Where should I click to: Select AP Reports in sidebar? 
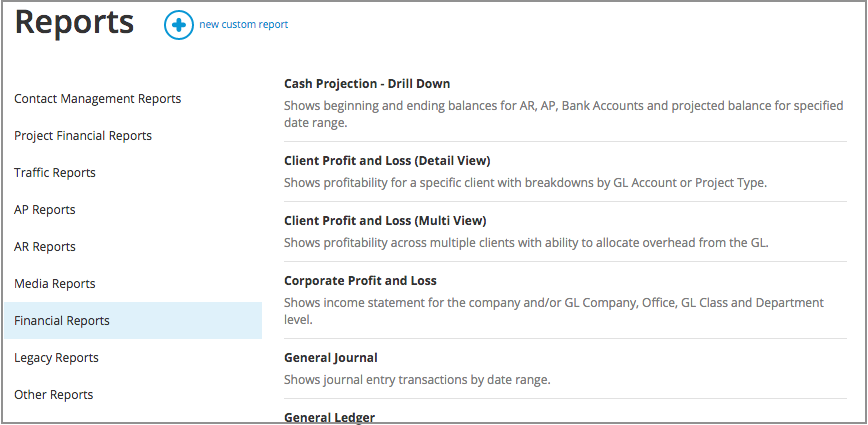click(45, 210)
